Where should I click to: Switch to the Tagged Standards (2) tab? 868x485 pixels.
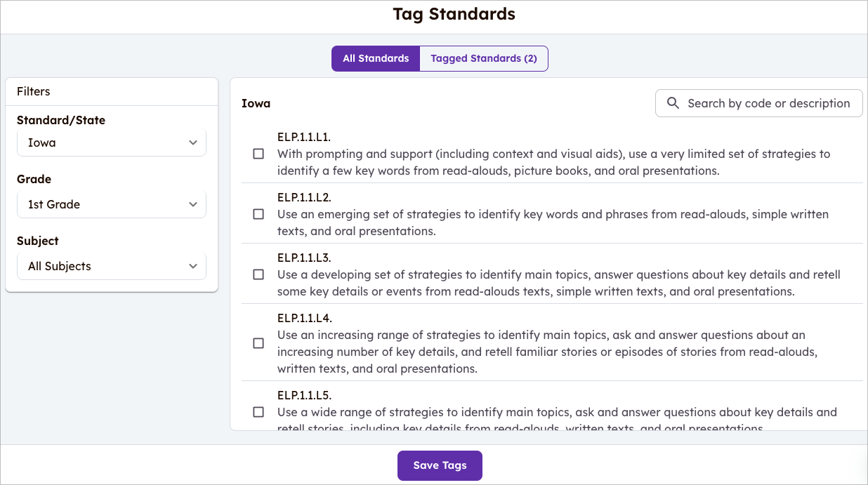coord(483,59)
